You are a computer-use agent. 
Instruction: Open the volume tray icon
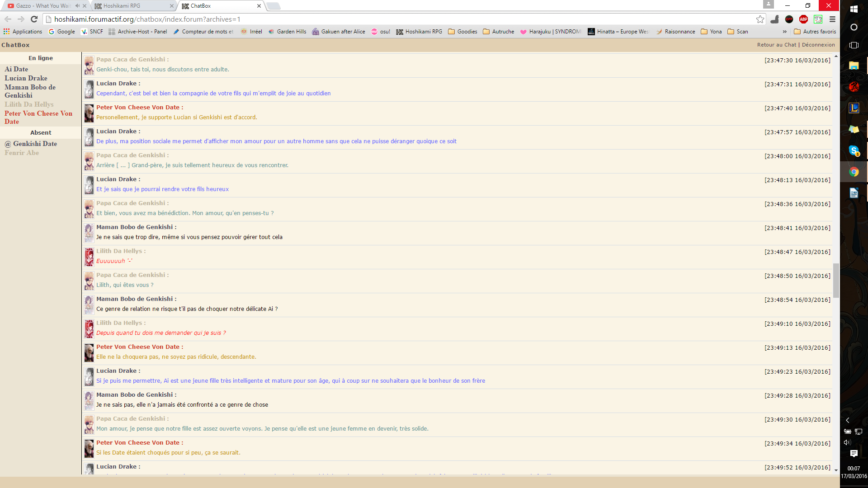[x=847, y=442]
